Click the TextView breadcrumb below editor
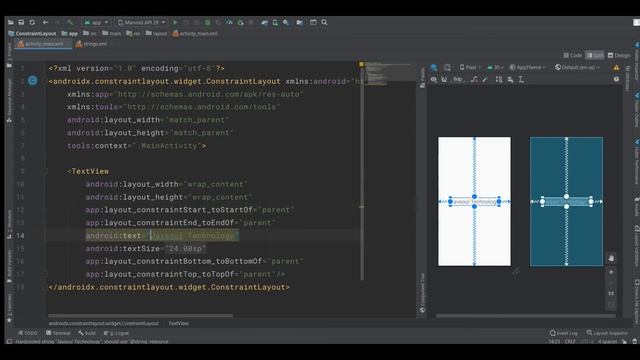The height and width of the screenshot is (360, 640). [178, 323]
